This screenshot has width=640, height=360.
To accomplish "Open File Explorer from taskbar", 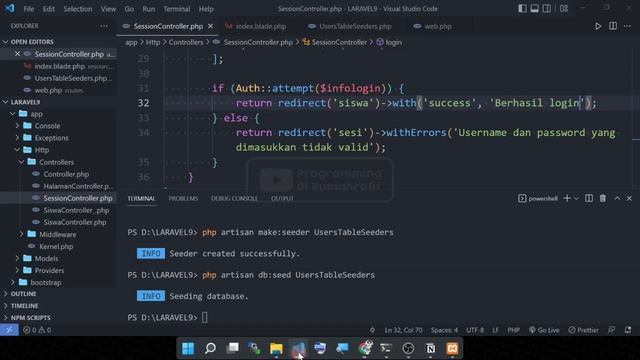I will coord(276,348).
